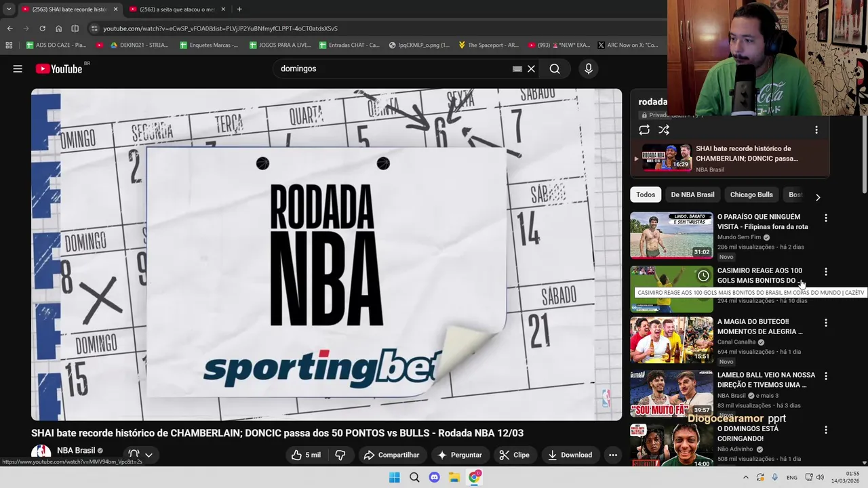
Task: Open File Explorer from taskbar
Action: point(454,477)
